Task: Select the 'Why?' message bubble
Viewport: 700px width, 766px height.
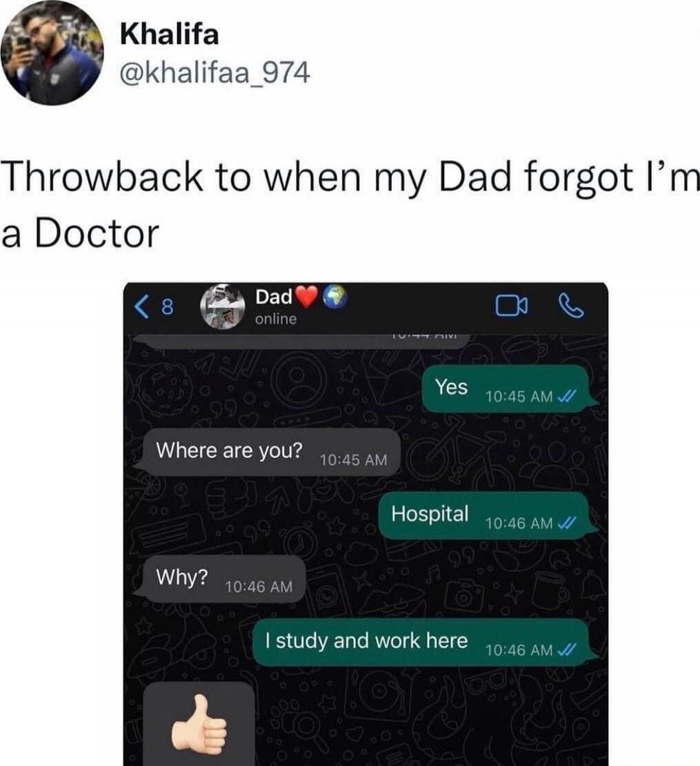Action: pyautogui.click(x=220, y=578)
